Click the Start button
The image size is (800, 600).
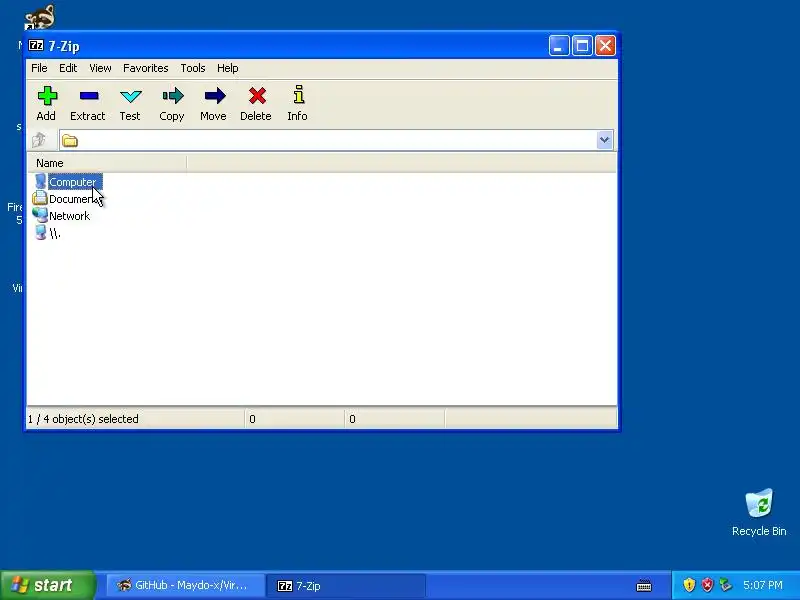[48, 585]
